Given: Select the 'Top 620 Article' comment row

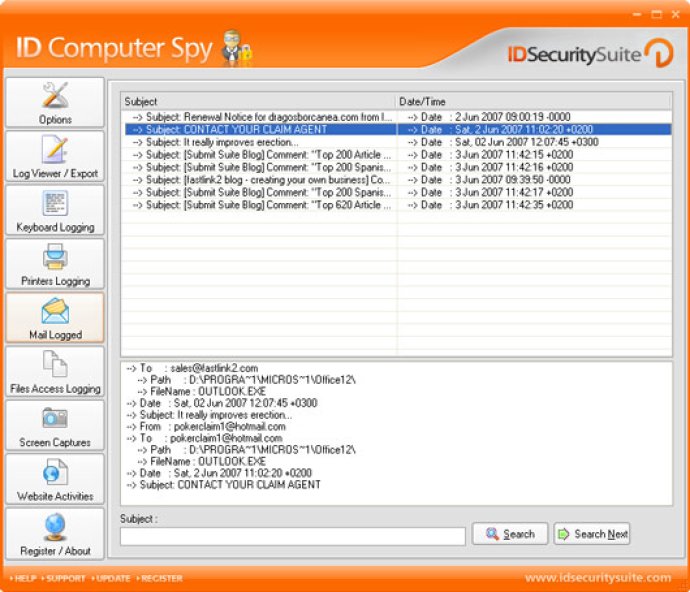Looking at the screenshot, I should click(x=398, y=205).
